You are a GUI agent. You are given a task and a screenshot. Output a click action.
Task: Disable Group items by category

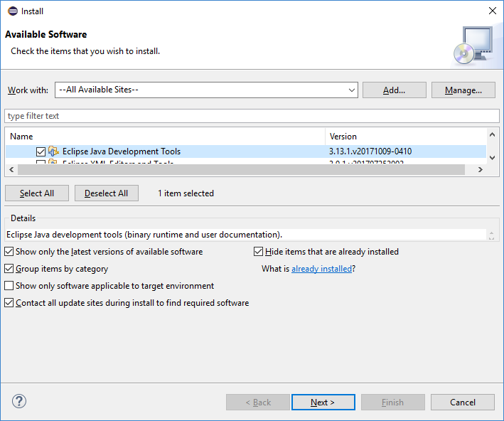point(9,269)
